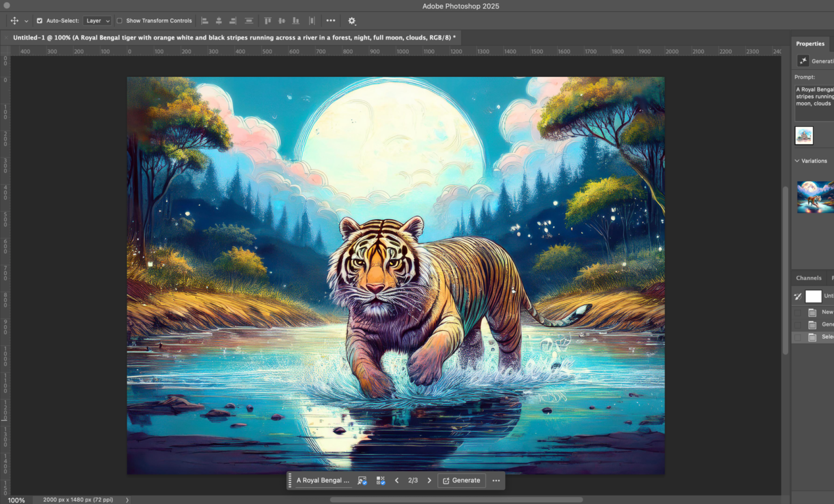834x504 pixels.
Task: Switch to the Properties panel tab
Action: click(x=810, y=44)
